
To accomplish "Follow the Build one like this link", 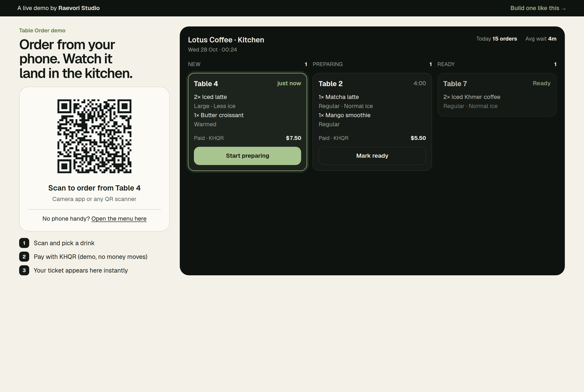I will click(x=538, y=8).
